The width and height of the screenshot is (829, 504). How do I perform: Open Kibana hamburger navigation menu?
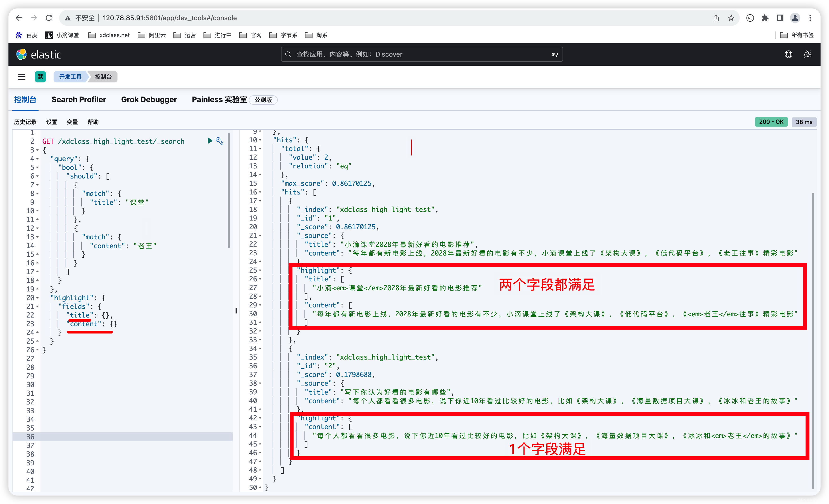click(22, 77)
